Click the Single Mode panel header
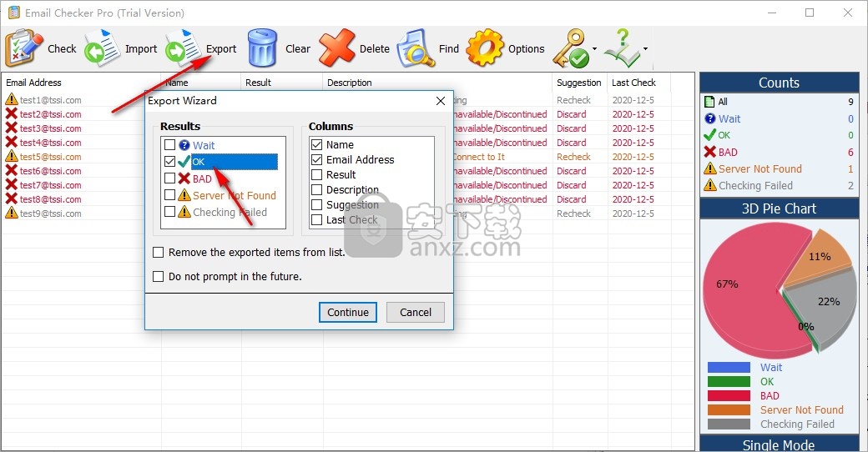Image resolution: width=868 pixels, height=452 pixels. coord(779,444)
